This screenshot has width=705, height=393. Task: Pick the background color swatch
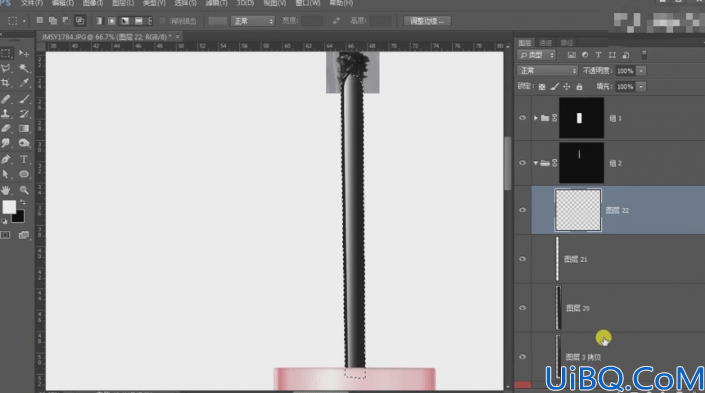(x=18, y=218)
